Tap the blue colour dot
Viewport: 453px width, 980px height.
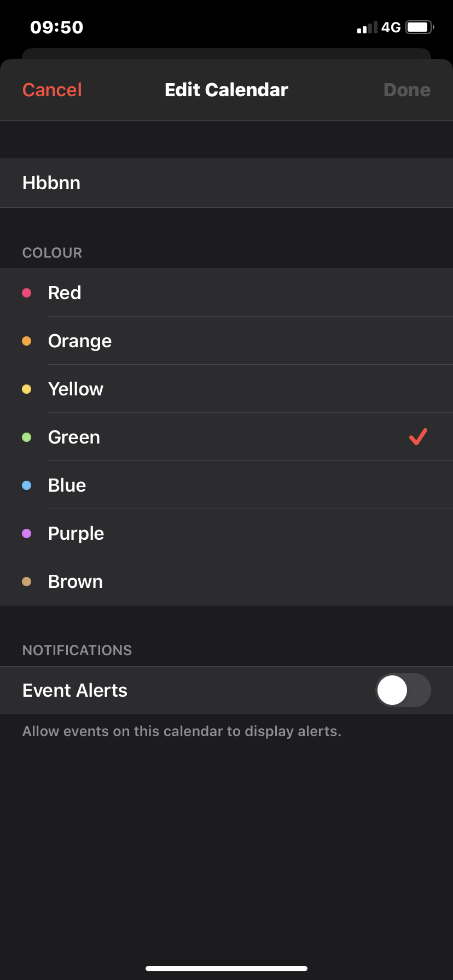click(x=26, y=485)
